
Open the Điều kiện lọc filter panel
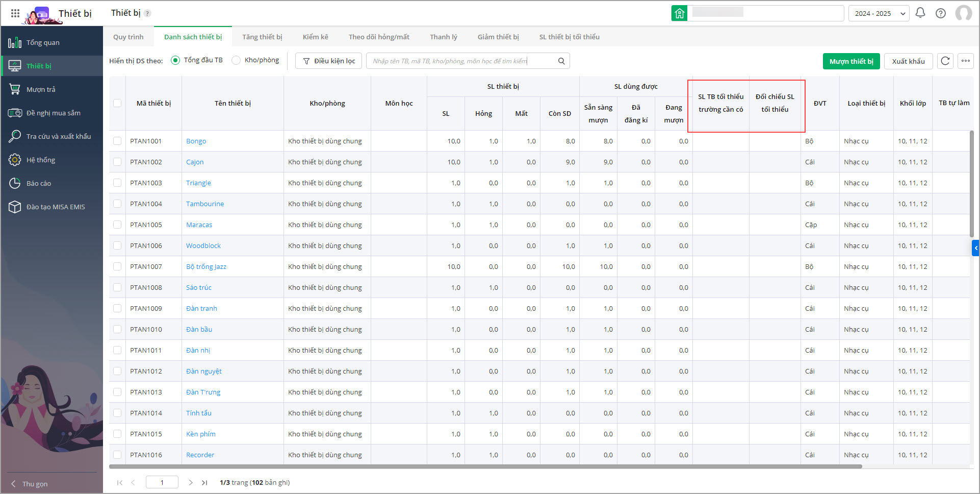(x=329, y=61)
